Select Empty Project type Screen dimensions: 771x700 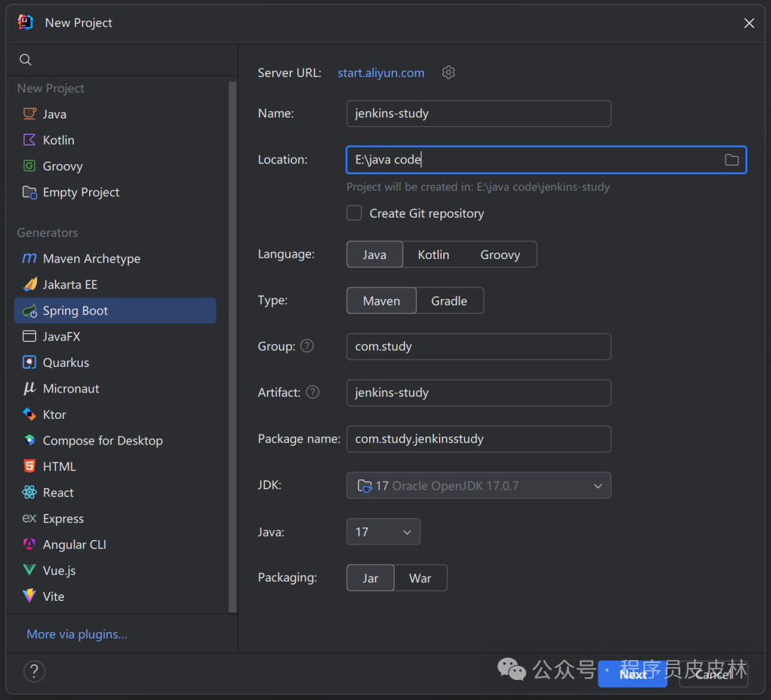click(x=115, y=192)
